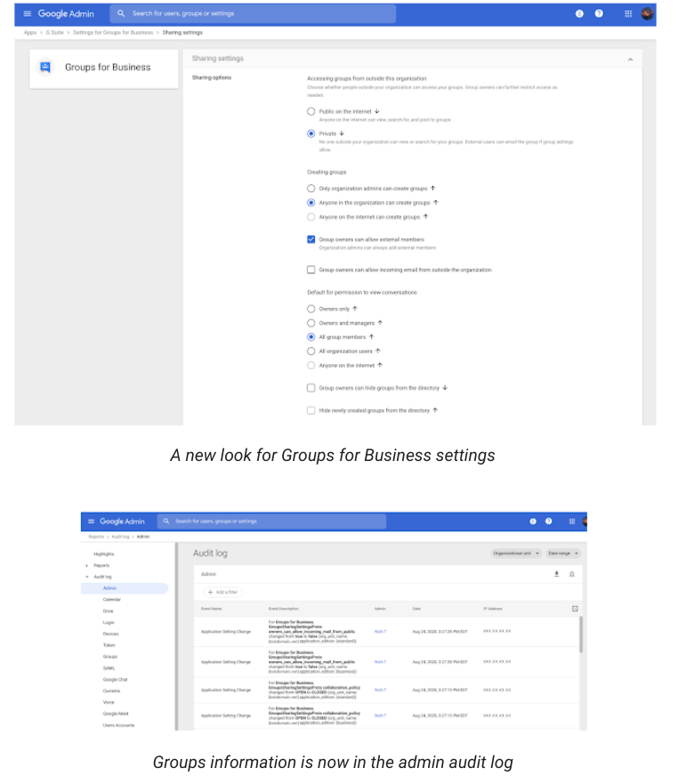Open the Organizational unit dropdown
This screenshot has height=784, width=694.
coord(517,554)
